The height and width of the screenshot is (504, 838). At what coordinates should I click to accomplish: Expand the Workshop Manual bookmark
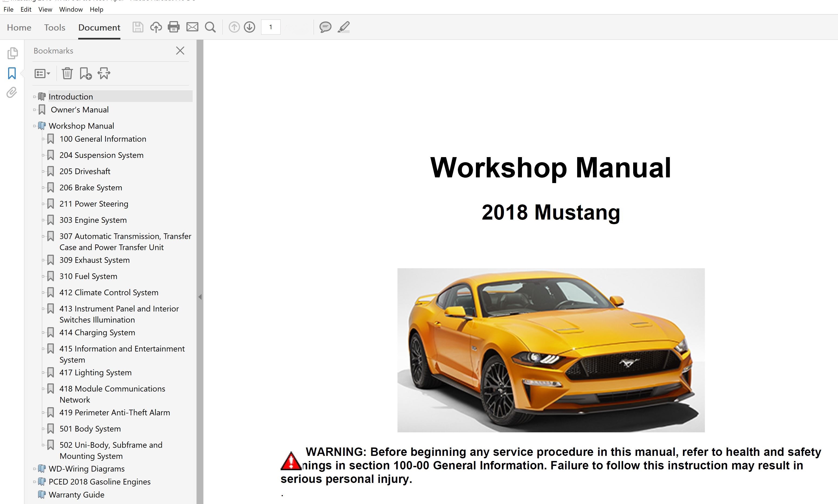pos(34,126)
